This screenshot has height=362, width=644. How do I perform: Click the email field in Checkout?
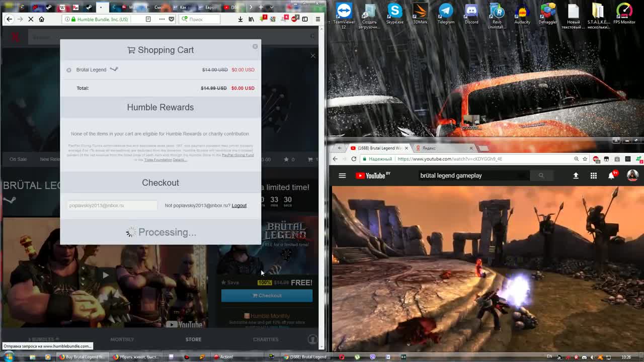tap(112, 206)
